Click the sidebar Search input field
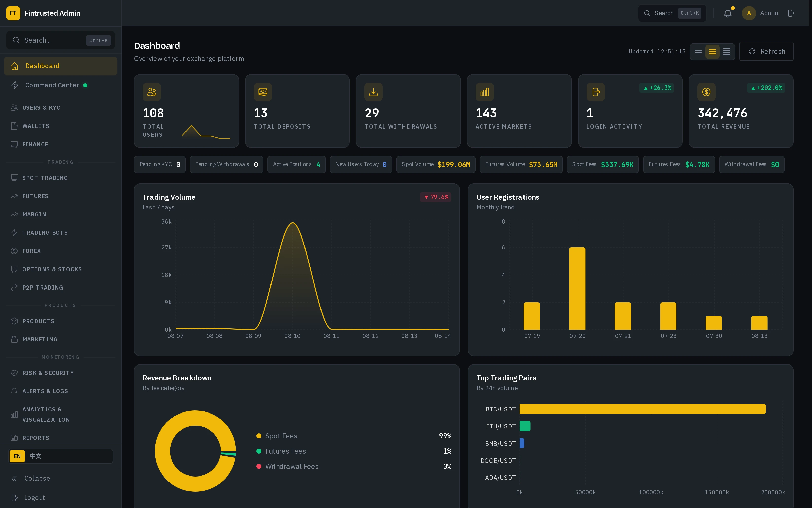The height and width of the screenshot is (508, 812). [60, 40]
